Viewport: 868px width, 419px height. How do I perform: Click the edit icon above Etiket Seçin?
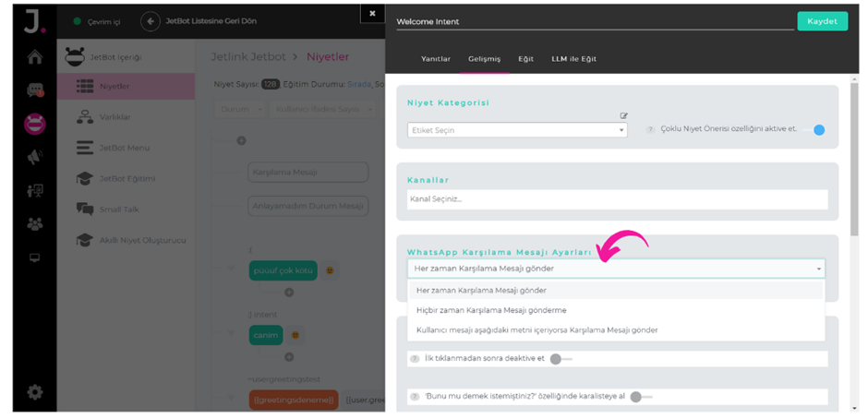pyautogui.click(x=624, y=115)
